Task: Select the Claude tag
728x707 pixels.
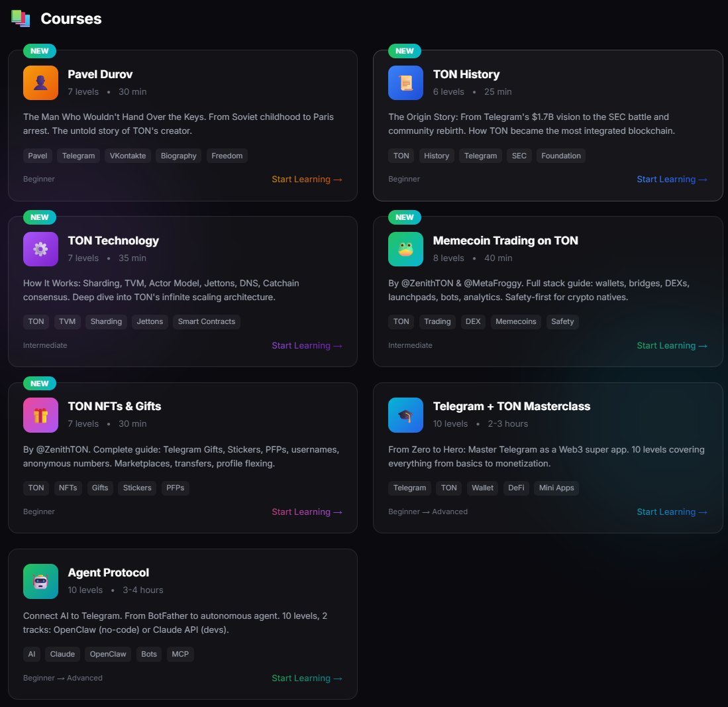Action: [x=63, y=654]
